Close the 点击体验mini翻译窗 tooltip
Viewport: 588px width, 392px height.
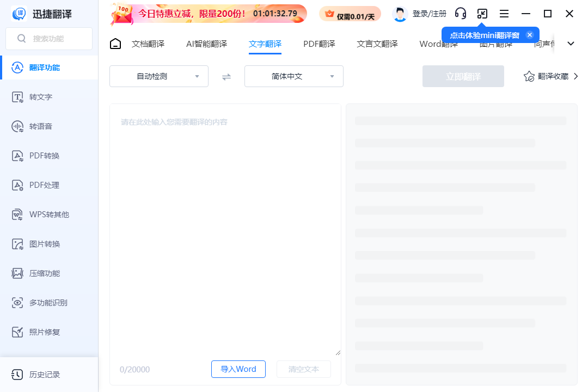(x=530, y=35)
